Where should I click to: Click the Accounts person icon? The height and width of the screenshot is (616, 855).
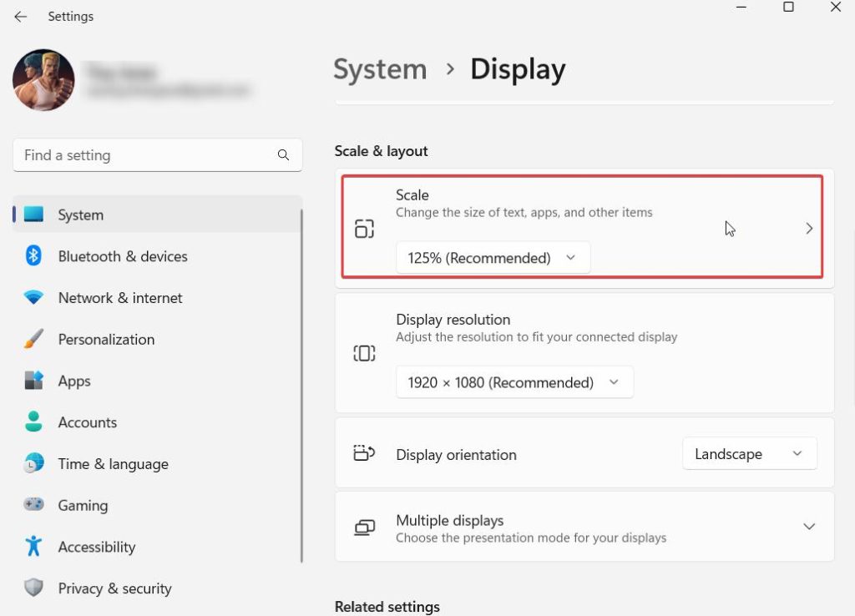[33, 422]
